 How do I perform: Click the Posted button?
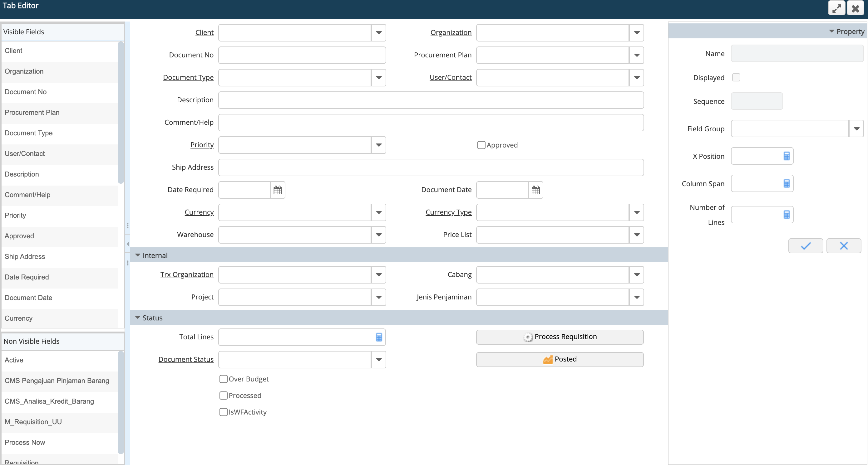(560, 359)
